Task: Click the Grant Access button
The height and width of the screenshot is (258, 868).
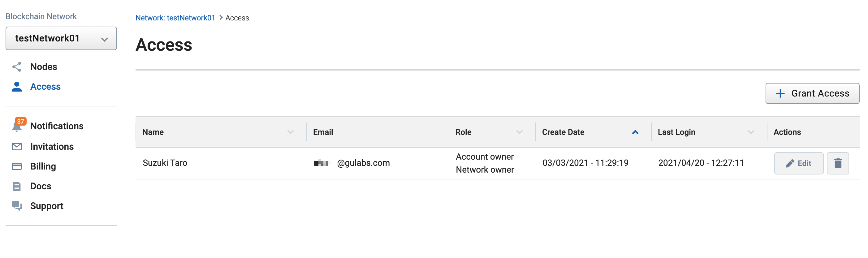Action: coord(812,93)
